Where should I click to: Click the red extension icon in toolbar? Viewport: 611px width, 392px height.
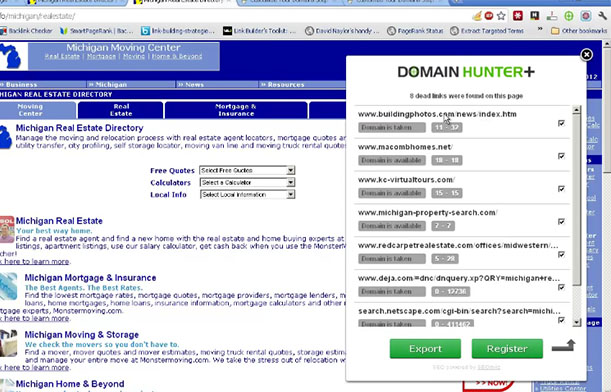pos(518,16)
